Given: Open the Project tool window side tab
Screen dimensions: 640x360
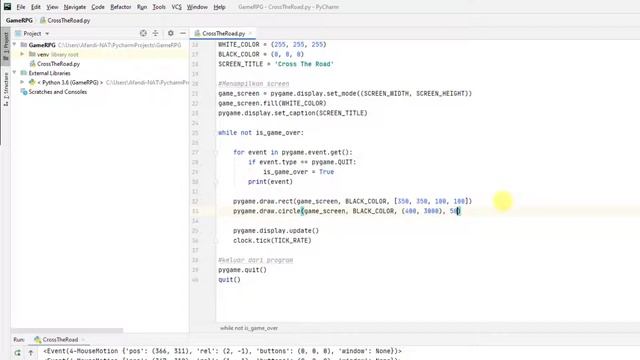Looking at the screenshot, I should (6, 46).
